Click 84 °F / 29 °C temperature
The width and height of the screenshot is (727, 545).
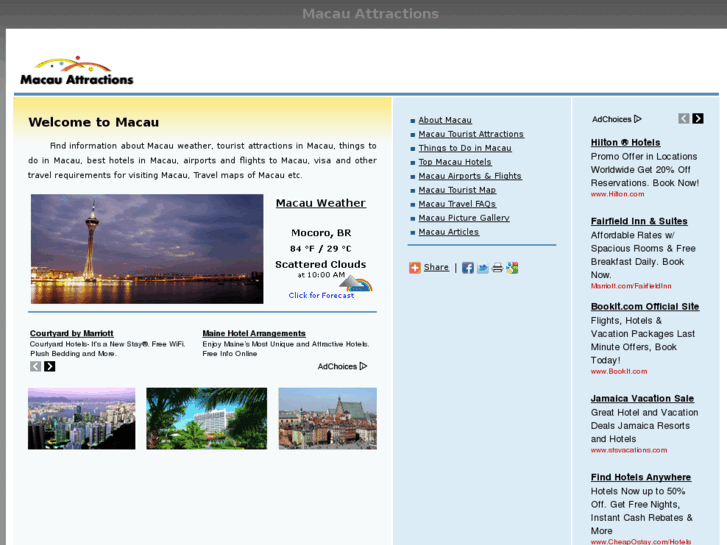[321, 249]
